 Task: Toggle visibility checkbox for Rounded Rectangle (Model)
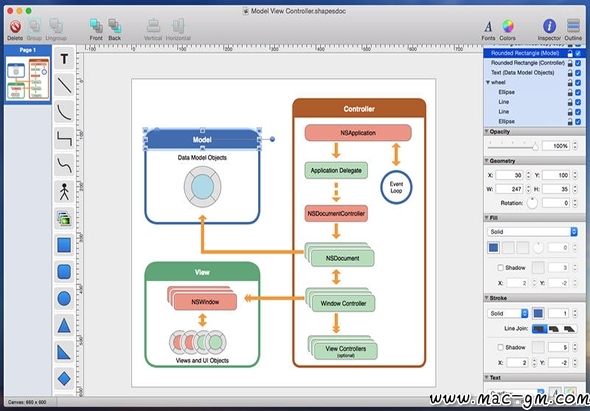[578, 53]
